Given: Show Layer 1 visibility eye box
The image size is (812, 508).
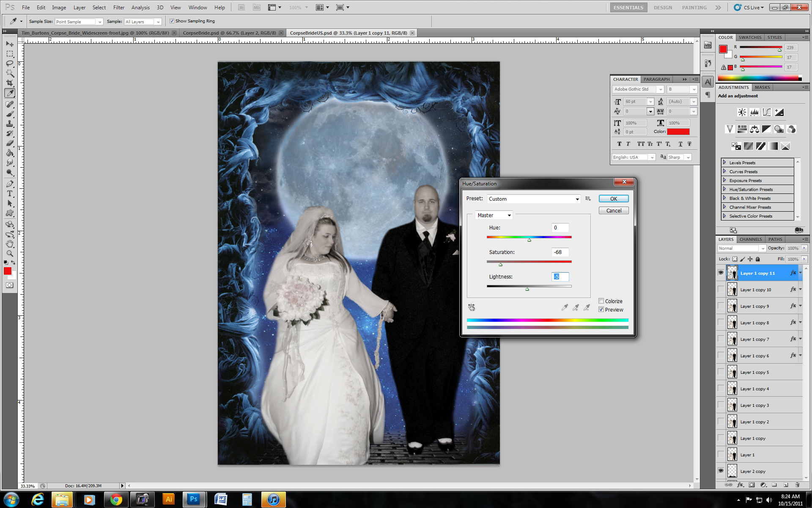Looking at the screenshot, I should click(721, 455).
